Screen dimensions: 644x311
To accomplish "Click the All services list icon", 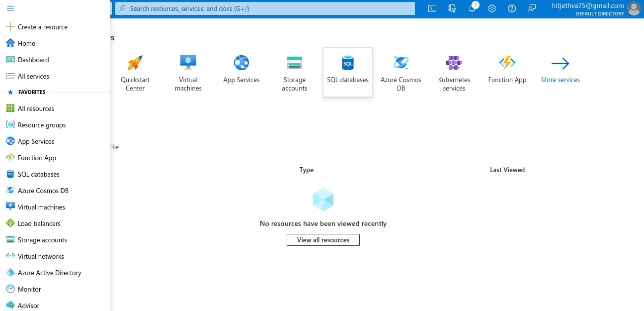I will 10,76.
